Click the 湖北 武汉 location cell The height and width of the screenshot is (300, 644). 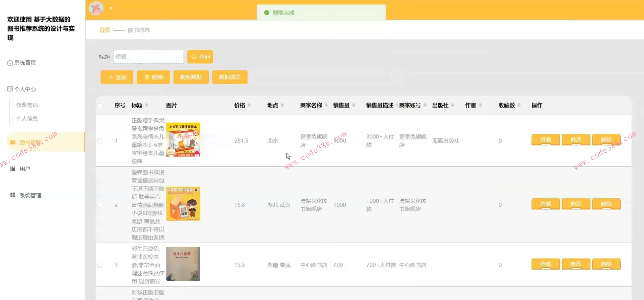[x=279, y=205]
